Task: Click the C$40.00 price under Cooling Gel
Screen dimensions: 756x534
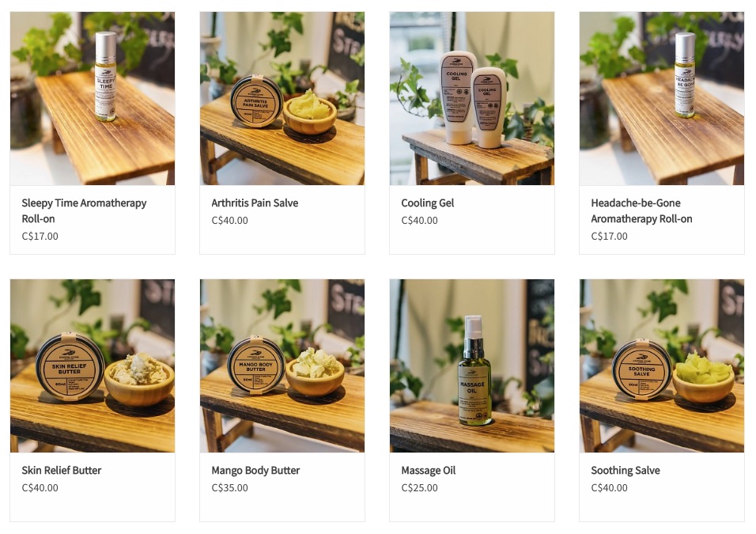Action: pos(419,221)
